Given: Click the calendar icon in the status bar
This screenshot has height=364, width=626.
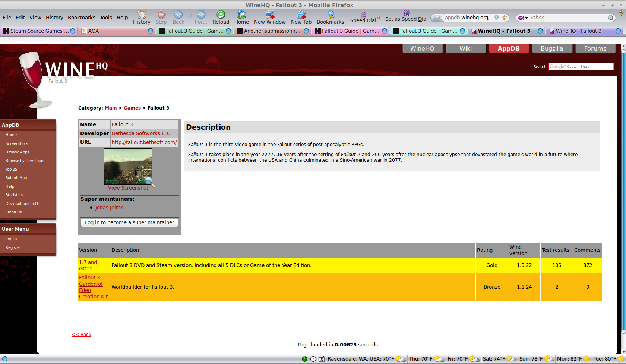Looking at the screenshot, I should click(x=322, y=359).
